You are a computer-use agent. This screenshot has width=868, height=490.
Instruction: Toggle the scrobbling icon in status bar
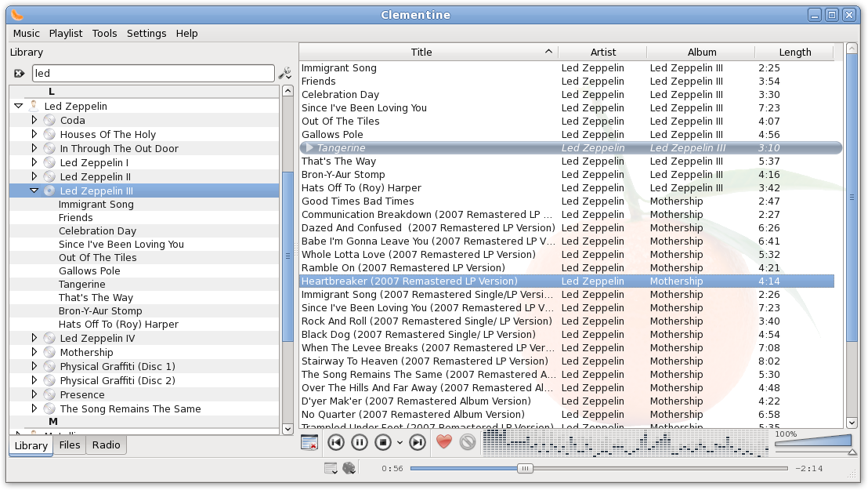[x=349, y=468]
